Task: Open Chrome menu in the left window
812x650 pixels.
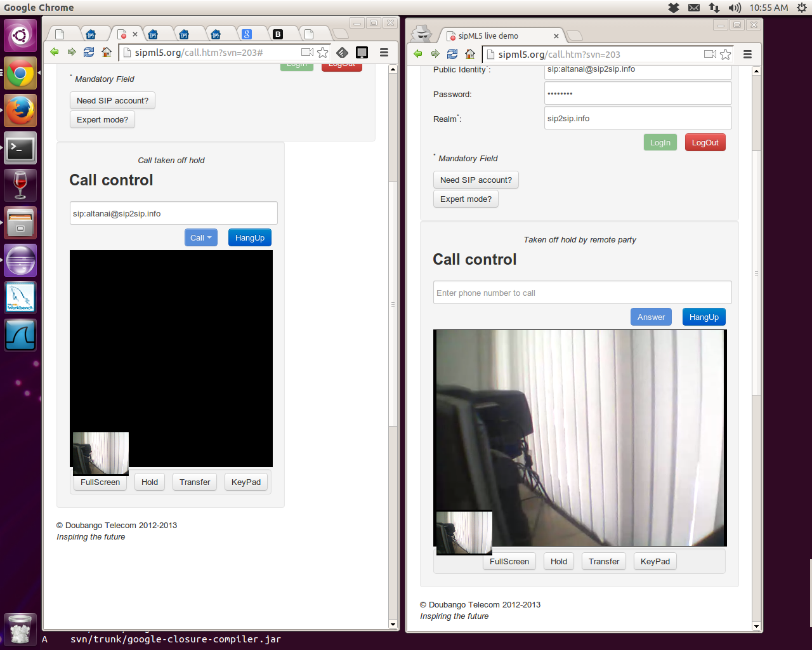Action: [384, 52]
